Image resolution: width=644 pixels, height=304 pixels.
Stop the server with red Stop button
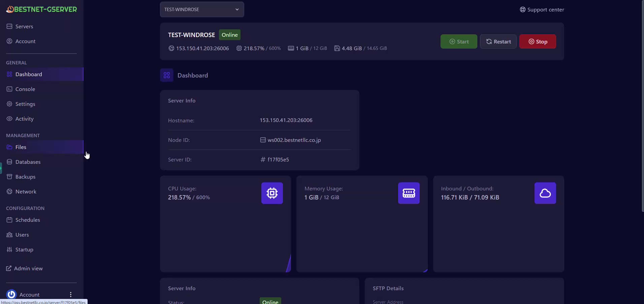[x=537, y=41]
